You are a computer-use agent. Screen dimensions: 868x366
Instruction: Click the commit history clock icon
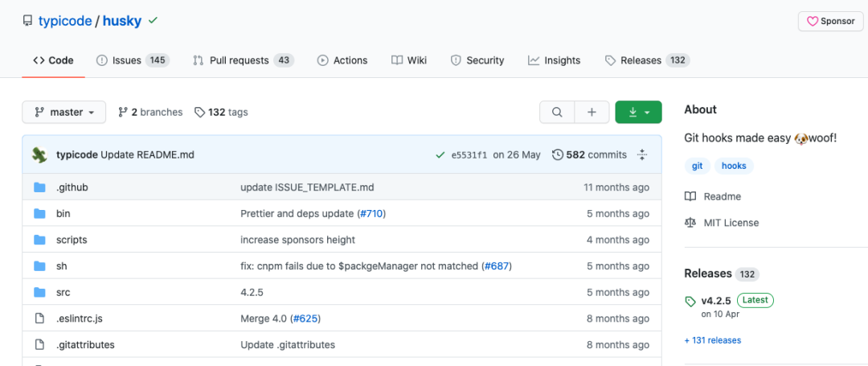coord(558,154)
